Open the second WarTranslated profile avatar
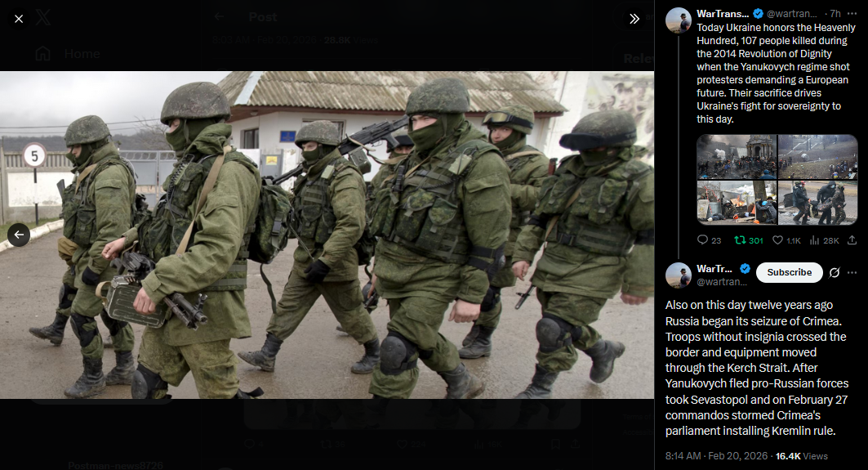The height and width of the screenshot is (470, 868). (678, 275)
